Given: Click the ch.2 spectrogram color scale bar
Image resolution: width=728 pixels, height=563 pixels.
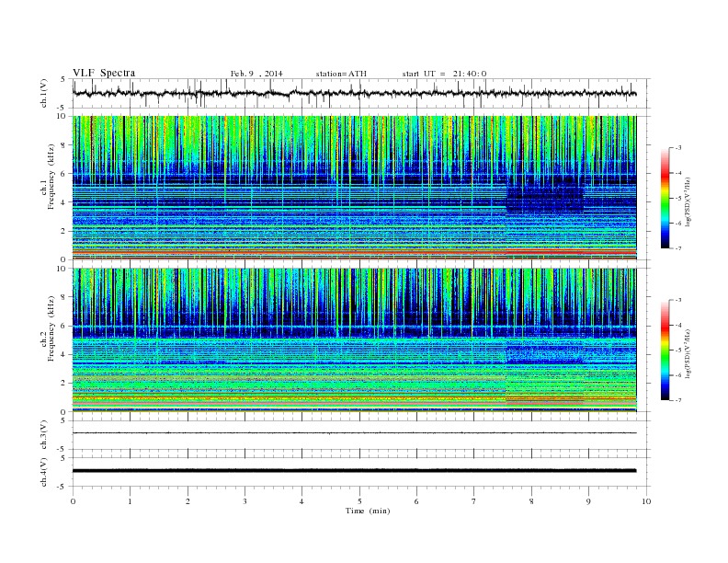Looking at the screenshot, I should 665,350.
